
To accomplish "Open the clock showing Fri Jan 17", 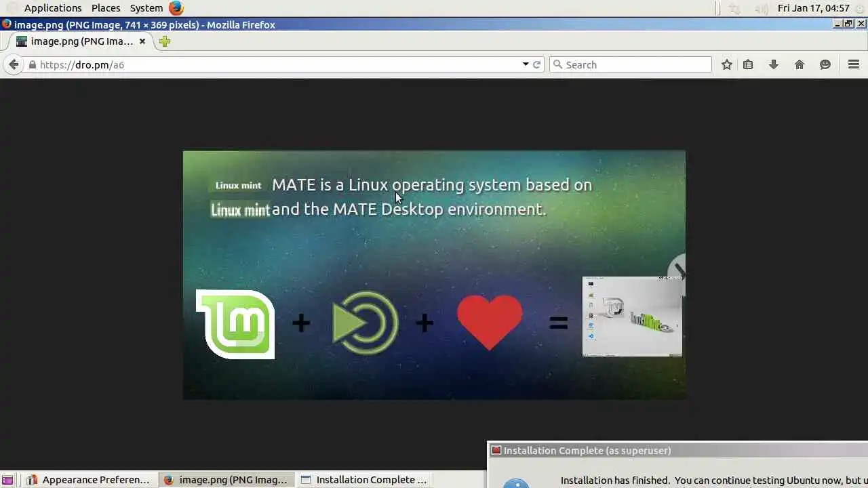I will coord(814,8).
